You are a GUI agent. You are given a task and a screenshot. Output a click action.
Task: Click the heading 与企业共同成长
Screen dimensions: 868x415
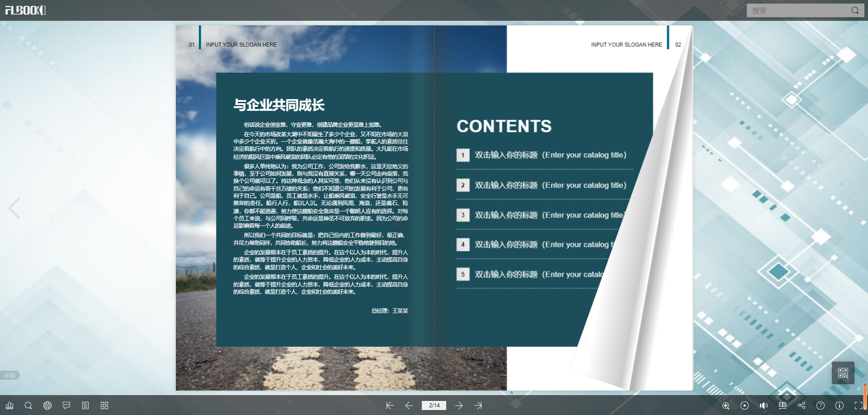point(279,105)
